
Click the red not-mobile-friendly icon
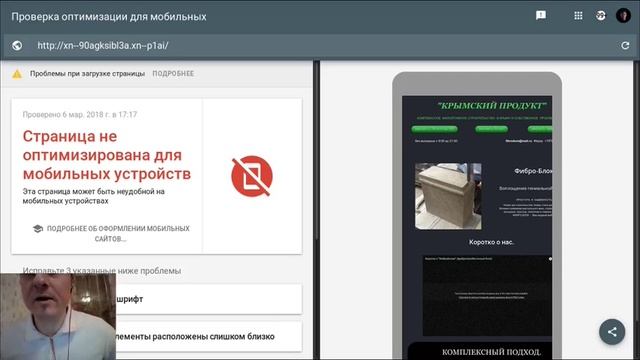(252, 176)
